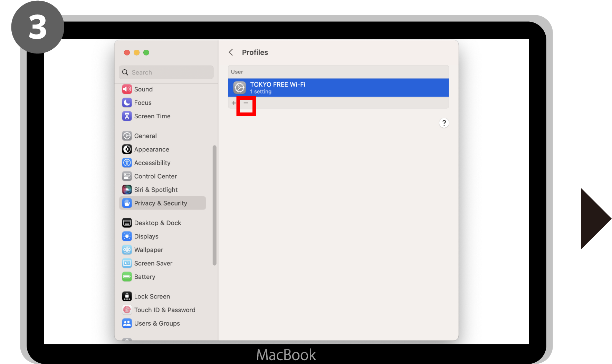Click the Wallpaper flower icon
The width and height of the screenshot is (612, 364).
coord(127,250)
